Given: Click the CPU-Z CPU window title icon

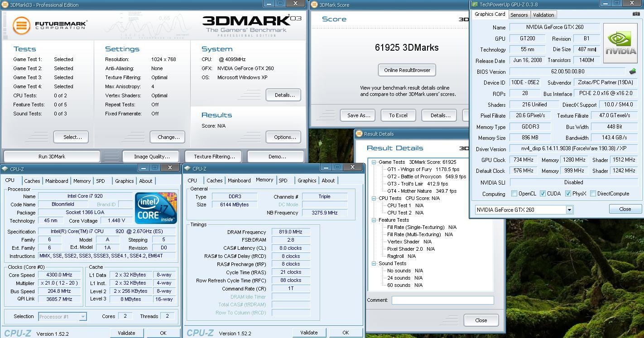Looking at the screenshot, I should click(x=5, y=169).
